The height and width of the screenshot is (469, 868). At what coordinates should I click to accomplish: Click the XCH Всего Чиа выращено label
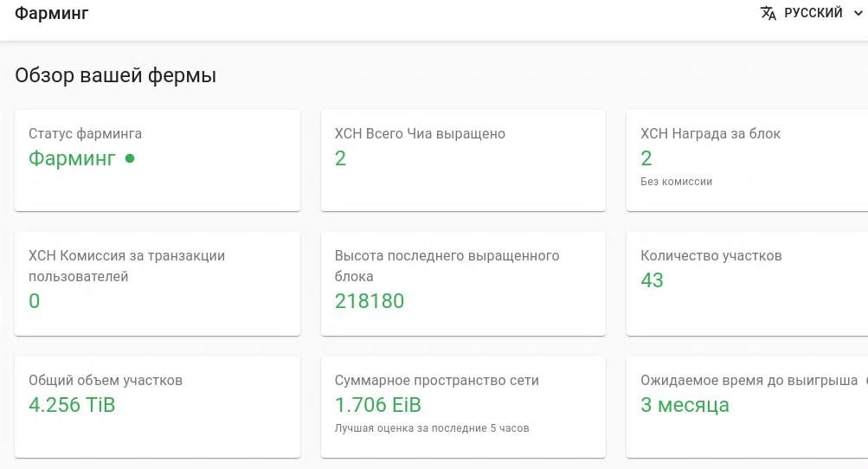tap(420, 133)
